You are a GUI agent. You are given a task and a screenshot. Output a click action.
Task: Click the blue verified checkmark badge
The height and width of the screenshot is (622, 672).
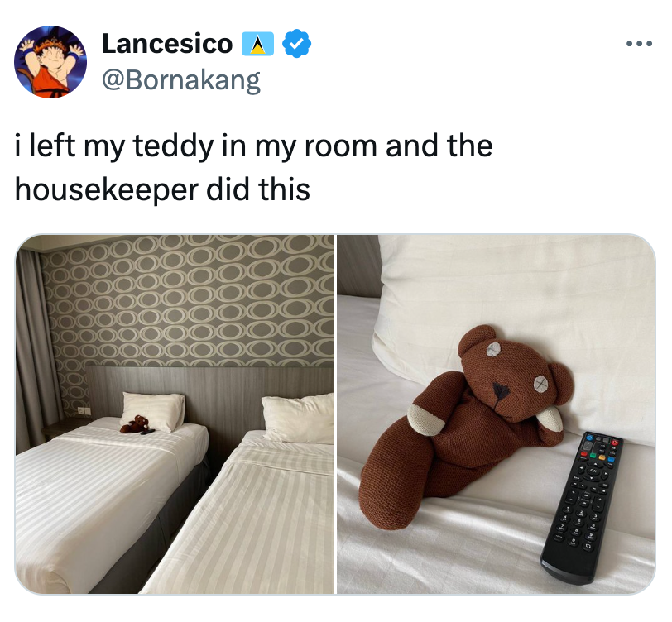tap(297, 44)
